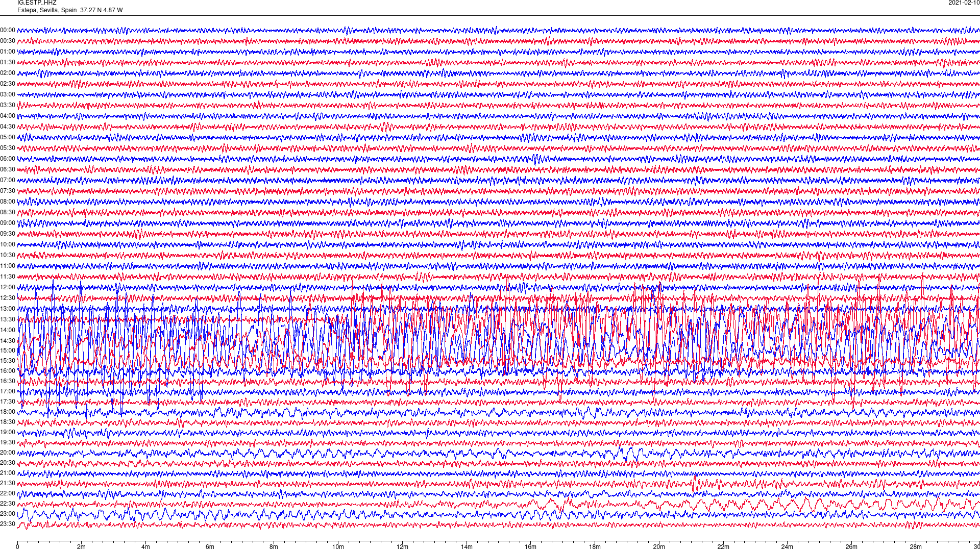Select the 18:30 time row label
Viewport: 980px width, 551px height.
coord(8,422)
